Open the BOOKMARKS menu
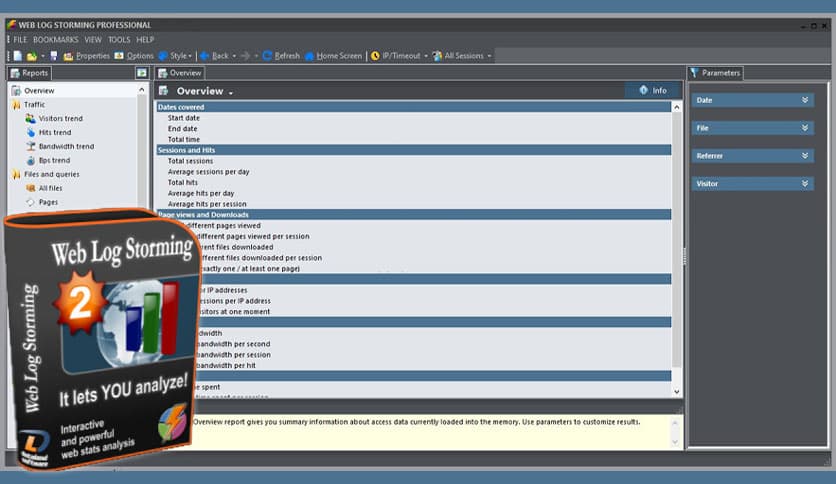The width and height of the screenshot is (836, 484). click(x=55, y=40)
